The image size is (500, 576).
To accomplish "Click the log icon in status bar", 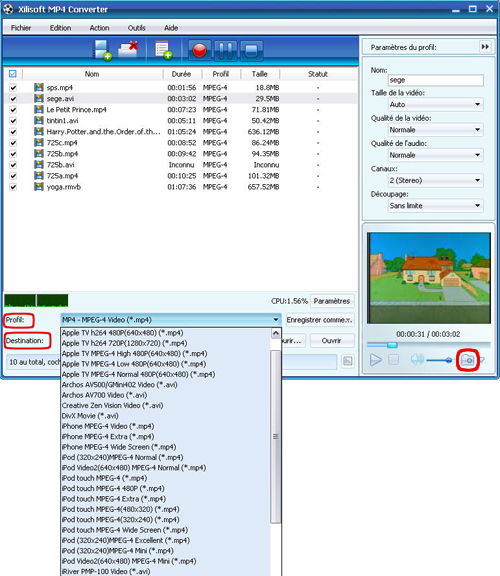I will click(348, 361).
